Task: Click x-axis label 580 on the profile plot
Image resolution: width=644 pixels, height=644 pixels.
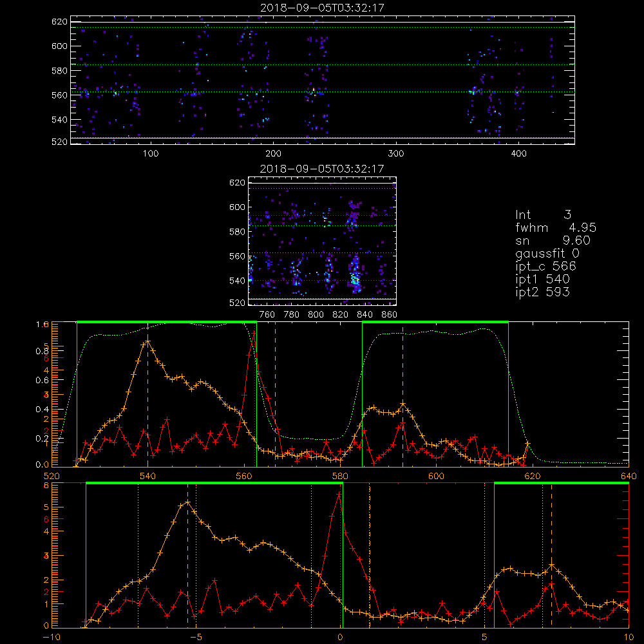Action: (x=340, y=476)
